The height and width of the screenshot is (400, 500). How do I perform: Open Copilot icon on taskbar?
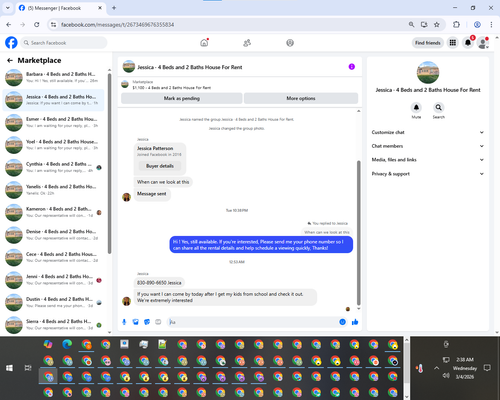click(48, 344)
